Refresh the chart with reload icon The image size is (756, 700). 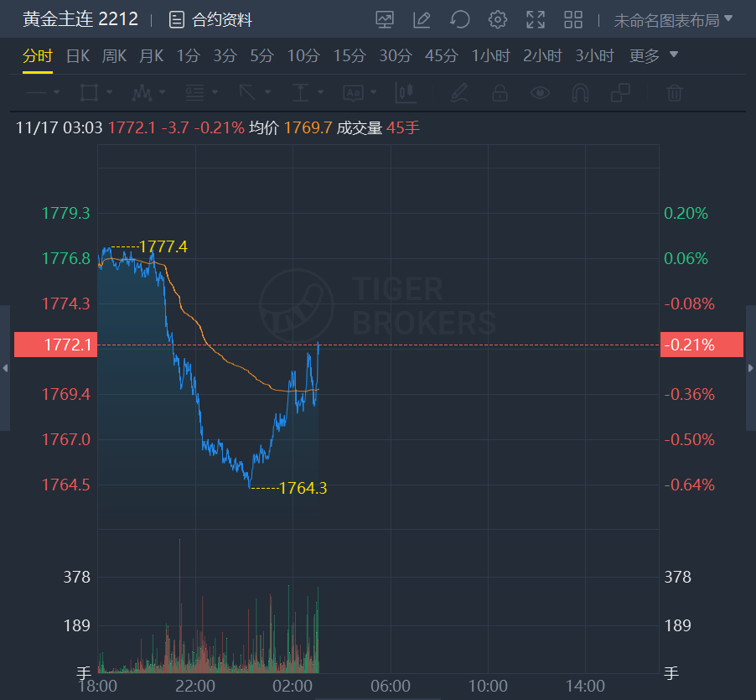coord(459,19)
